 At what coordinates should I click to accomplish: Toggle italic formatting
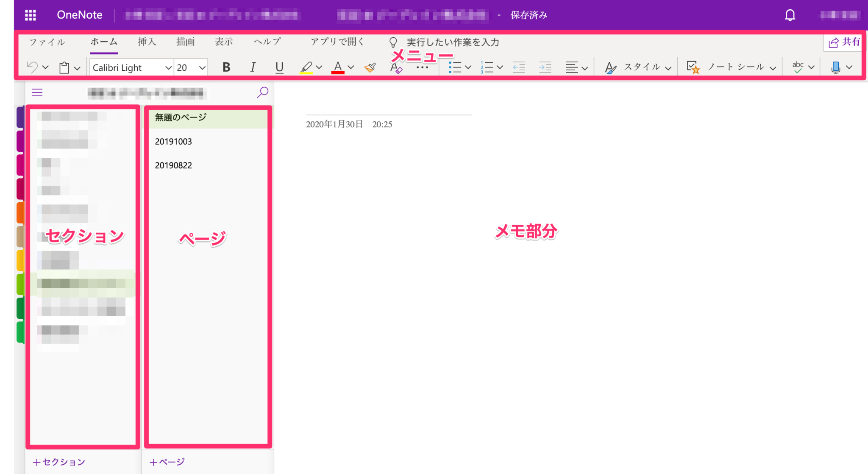point(252,67)
